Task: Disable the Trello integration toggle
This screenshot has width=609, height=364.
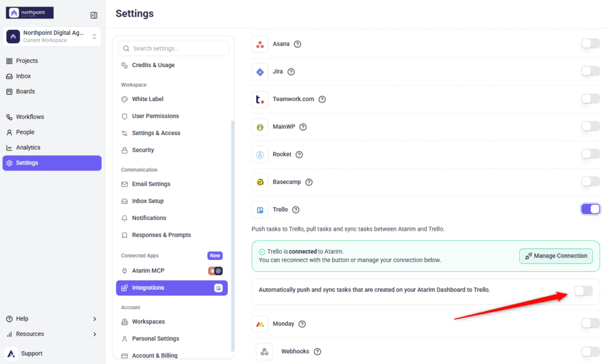Action: [591, 209]
